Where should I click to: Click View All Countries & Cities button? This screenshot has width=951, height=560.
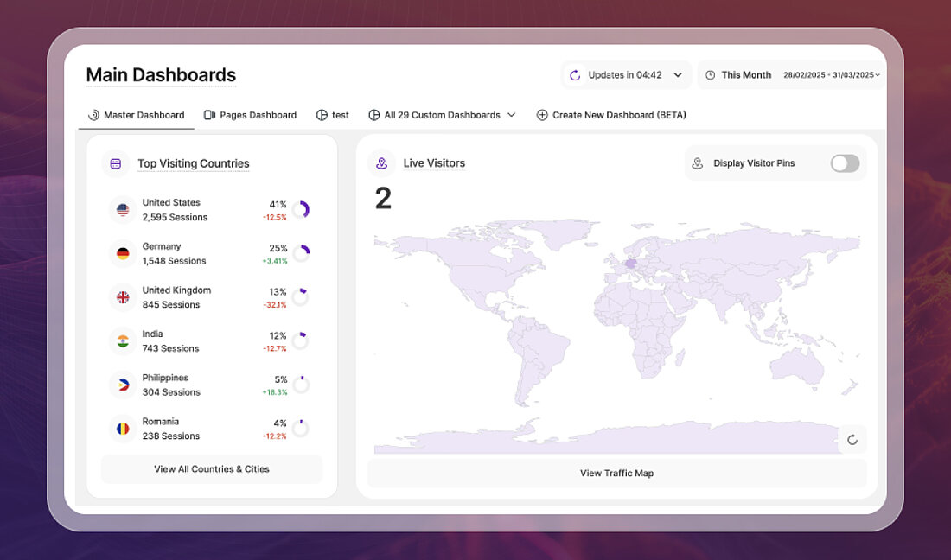(x=212, y=469)
